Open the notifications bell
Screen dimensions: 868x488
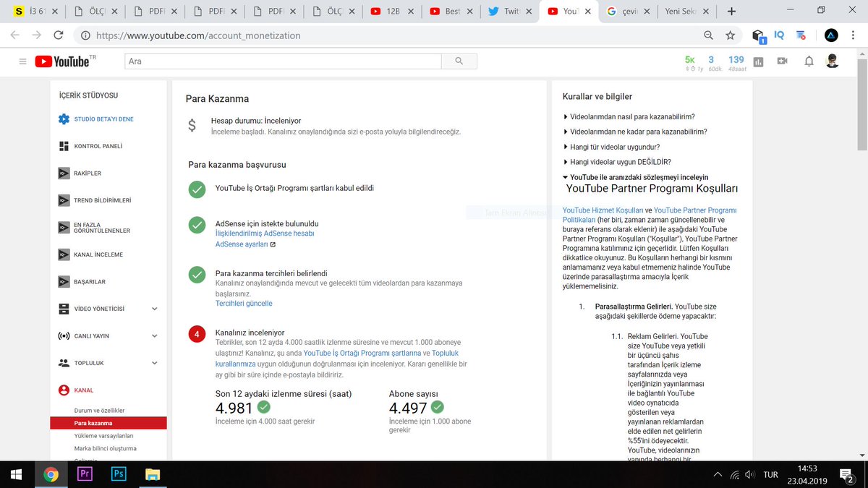[x=809, y=61]
